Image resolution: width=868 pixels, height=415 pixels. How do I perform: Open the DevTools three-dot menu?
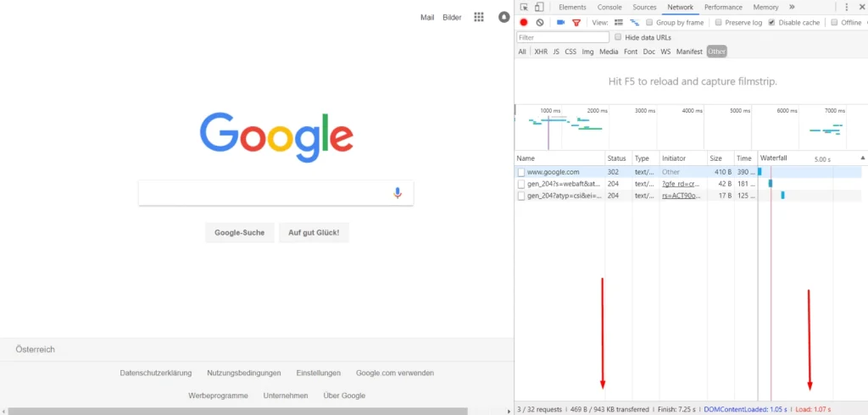coord(847,7)
